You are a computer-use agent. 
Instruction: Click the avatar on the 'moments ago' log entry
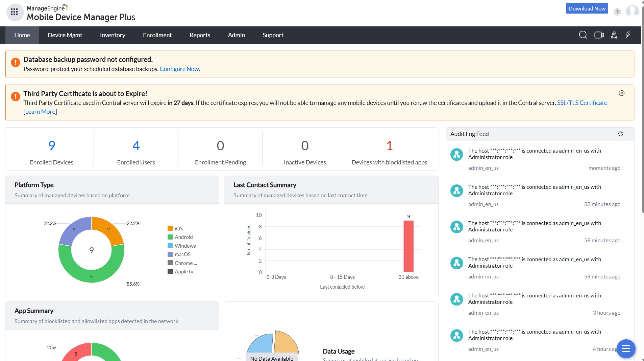[456, 154]
